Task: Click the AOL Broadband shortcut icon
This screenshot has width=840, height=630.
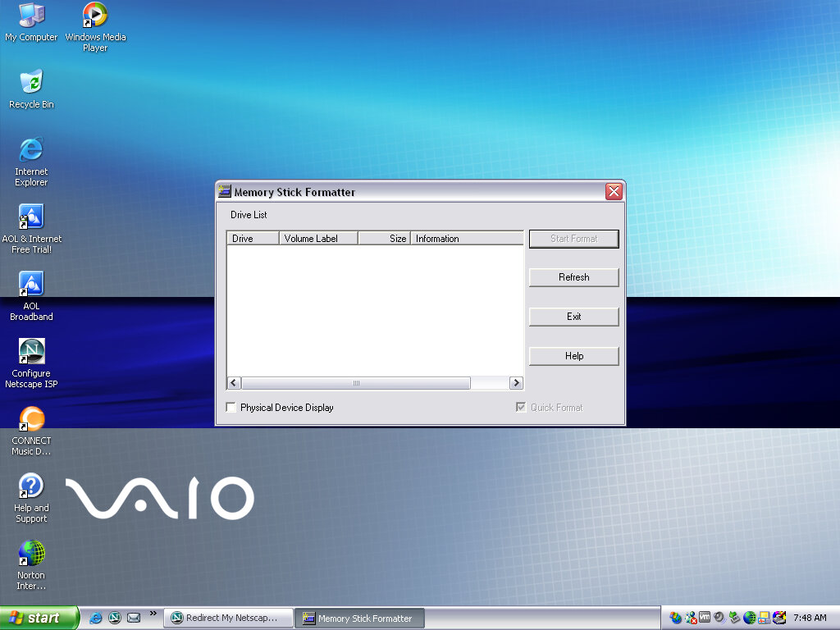Action: coord(31,285)
